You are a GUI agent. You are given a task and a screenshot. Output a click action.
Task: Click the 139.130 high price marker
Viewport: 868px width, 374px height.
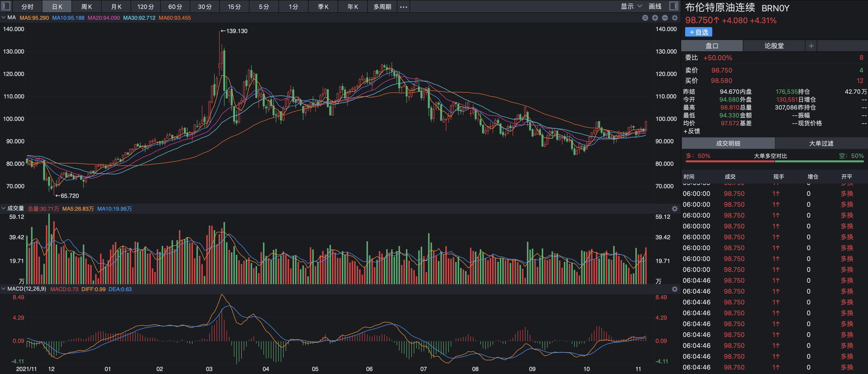(234, 31)
